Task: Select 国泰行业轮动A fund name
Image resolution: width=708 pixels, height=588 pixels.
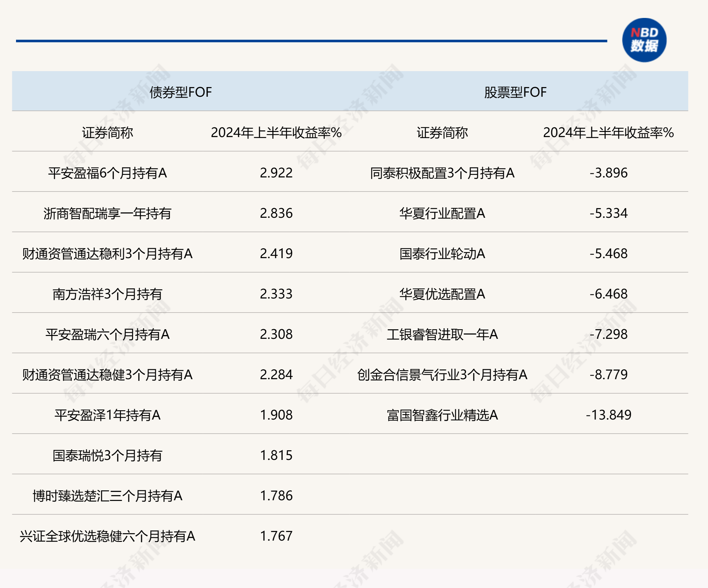Action: click(x=442, y=253)
